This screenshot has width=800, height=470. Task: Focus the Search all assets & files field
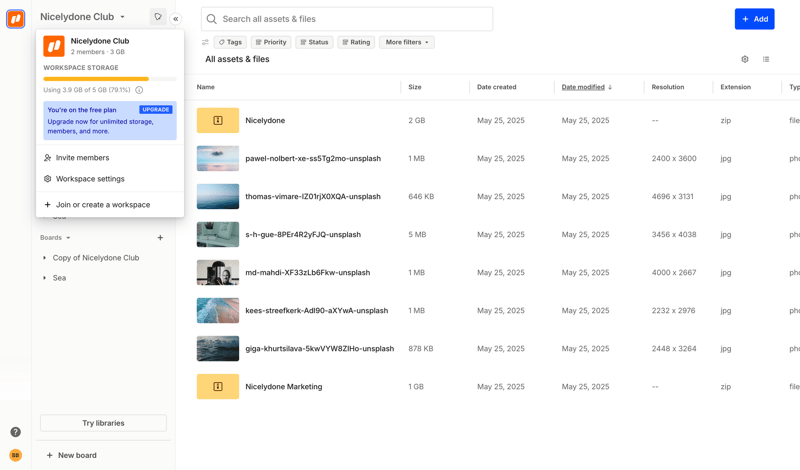pyautogui.click(x=347, y=19)
